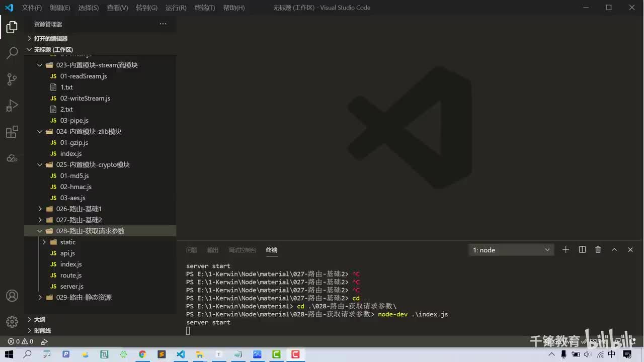Open file api.js
The height and width of the screenshot is (362, 644).
tap(100, 253)
